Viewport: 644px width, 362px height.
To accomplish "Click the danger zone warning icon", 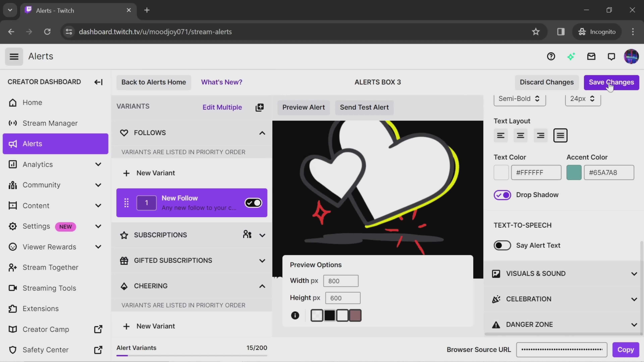I will (x=496, y=324).
